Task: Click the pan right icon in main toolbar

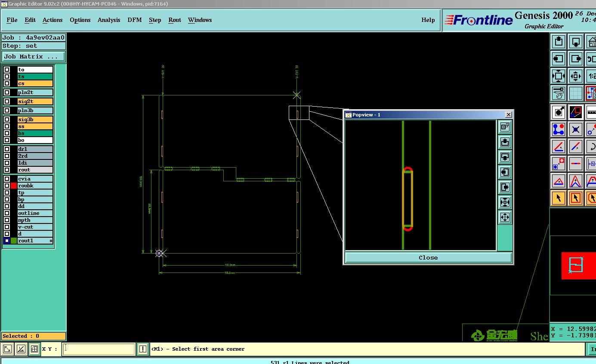Action: click(x=576, y=59)
